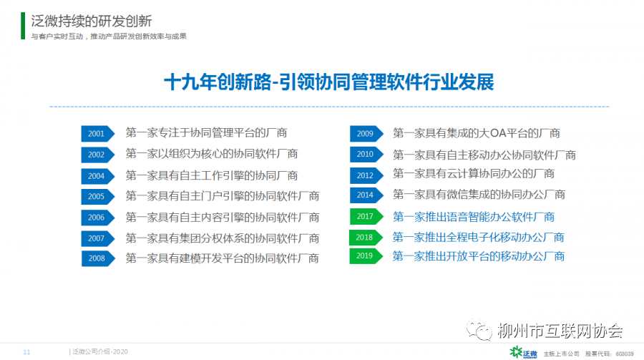Image resolution: width=644 pixels, height=360 pixels.
Task: Click the 泛微 weaver logo in footer
Action: [x=523, y=353]
